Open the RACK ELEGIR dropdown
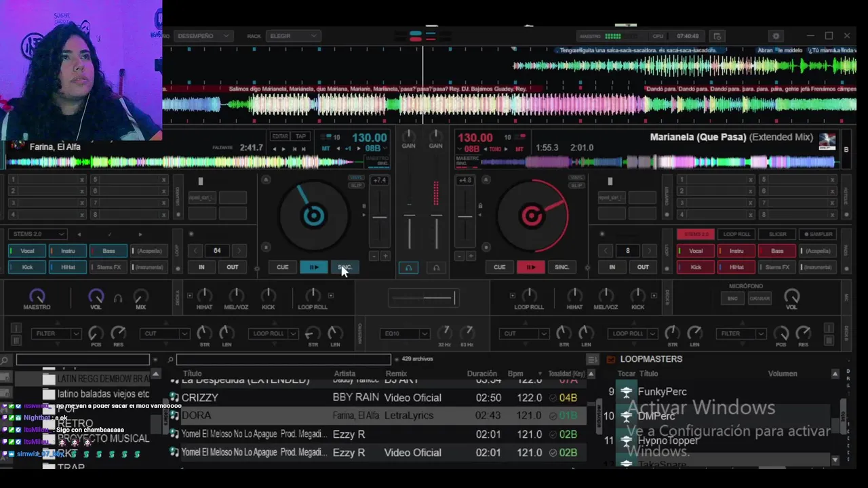This screenshot has height=488, width=868. pyautogui.click(x=293, y=36)
